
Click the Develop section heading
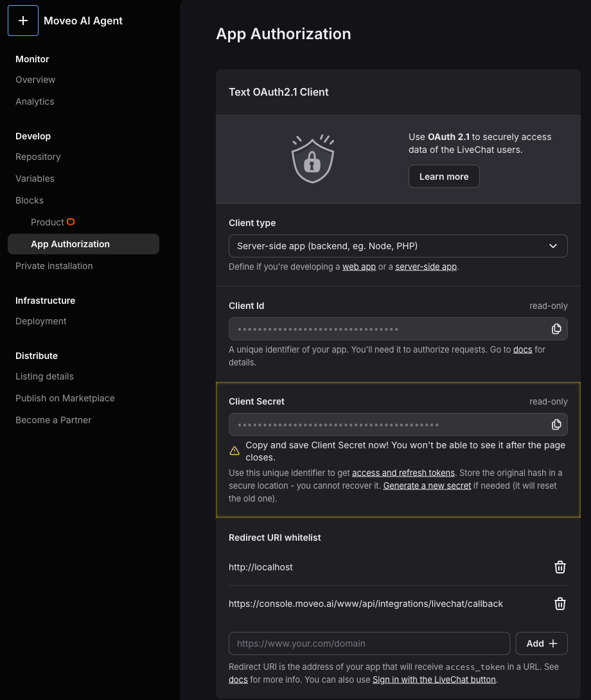click(33, 136)
